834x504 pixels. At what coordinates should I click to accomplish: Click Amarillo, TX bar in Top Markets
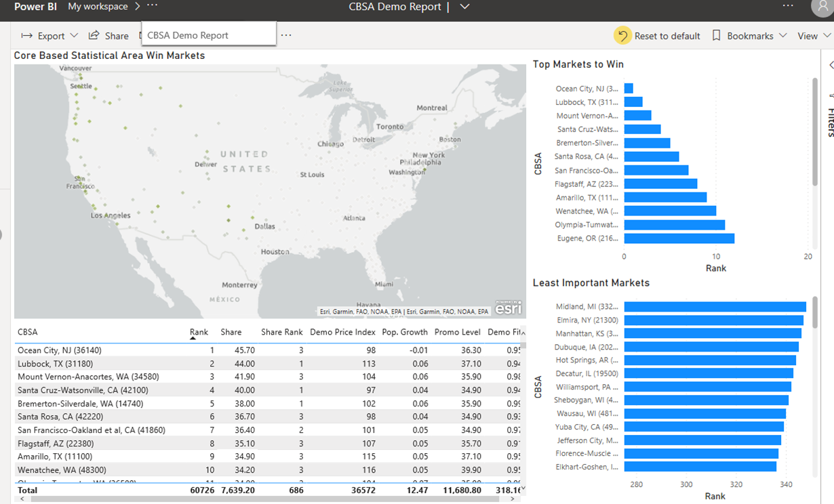[665, 197]
